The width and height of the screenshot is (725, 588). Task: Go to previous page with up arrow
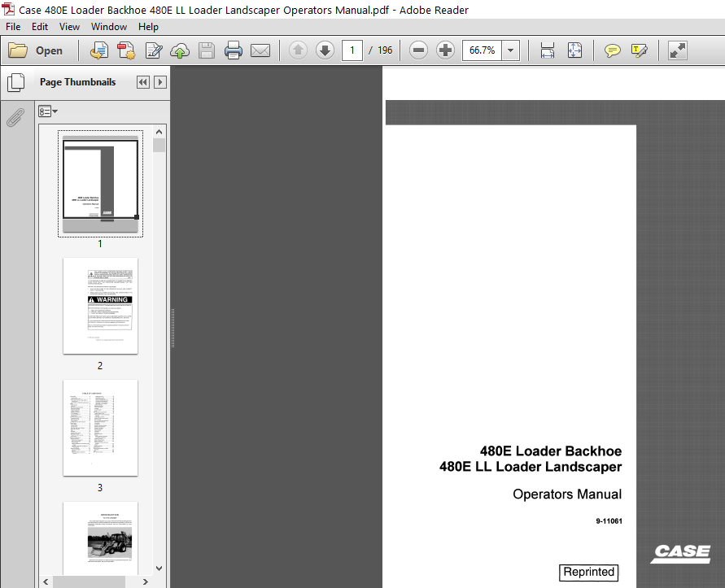299,50
